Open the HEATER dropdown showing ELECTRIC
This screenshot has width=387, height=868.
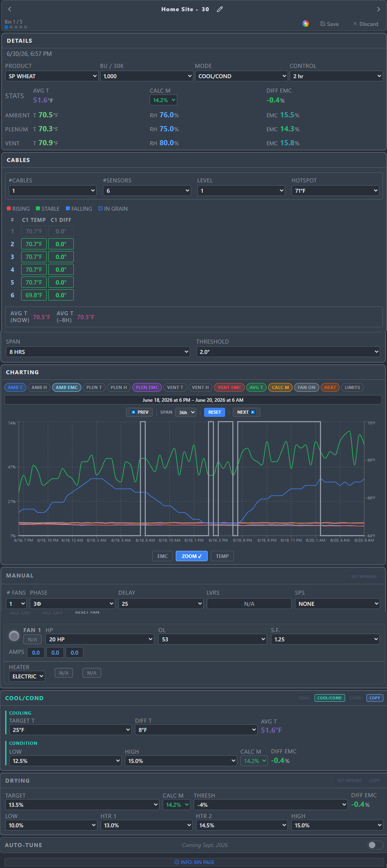coord(27,676)
